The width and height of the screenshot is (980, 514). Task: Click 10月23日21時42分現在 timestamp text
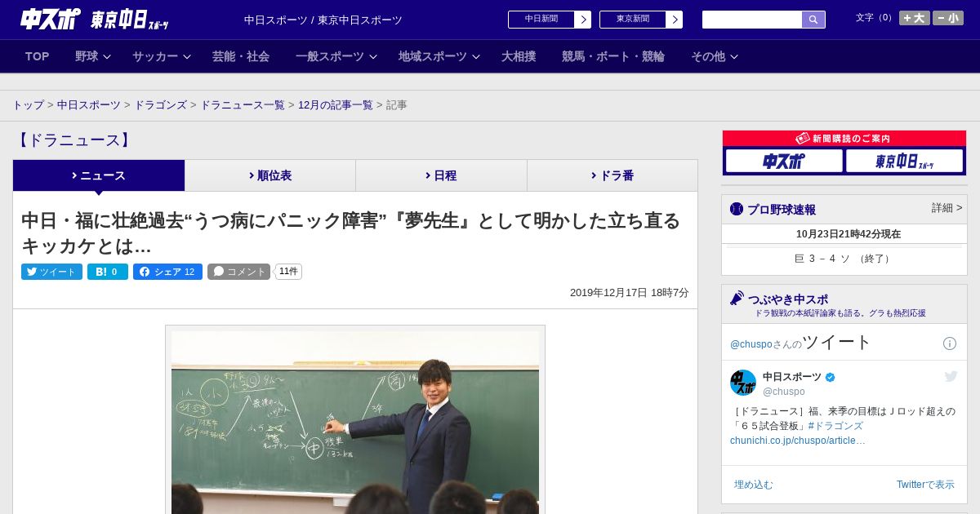click(x=849, y=234)
